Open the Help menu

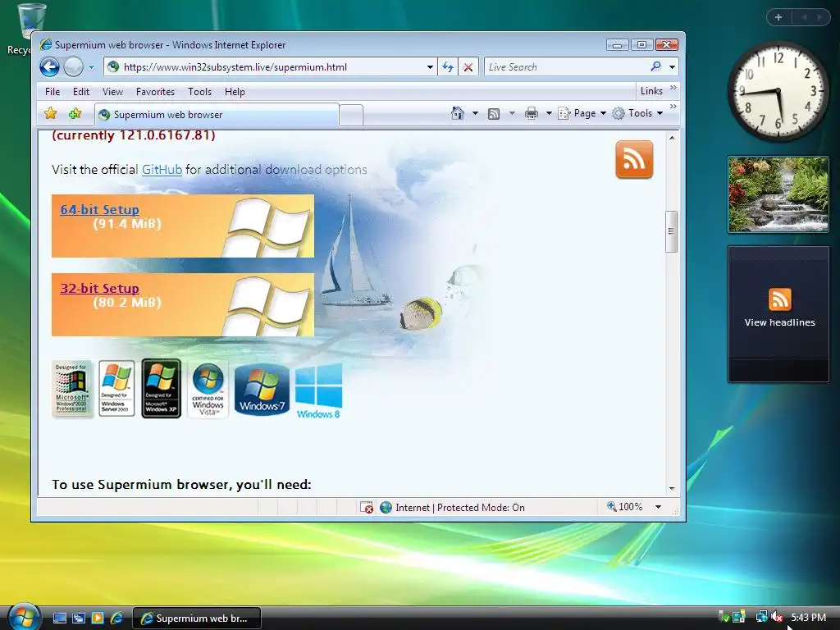click(235, 92)
